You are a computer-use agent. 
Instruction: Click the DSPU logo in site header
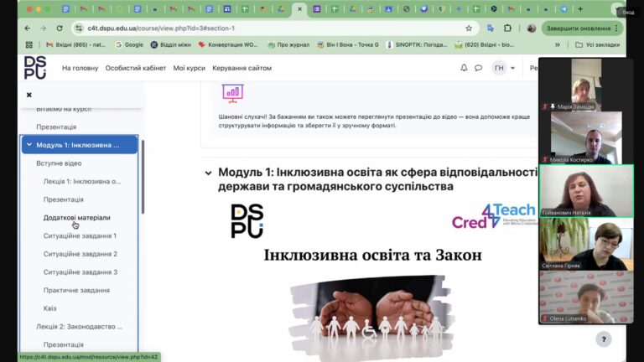click(x=35, y=68)
